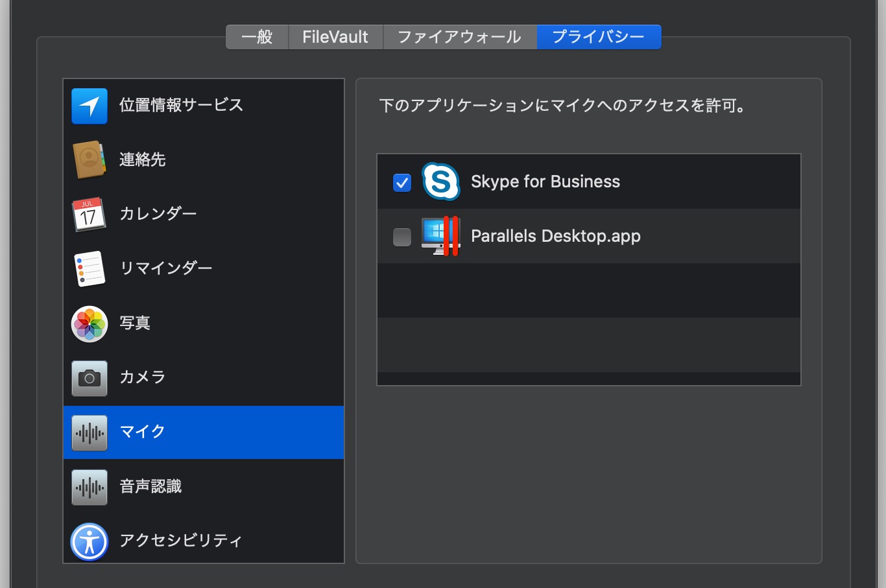Image resolution: width=886 pixels, height=588 pixels.
Task: Click the Skype for Business app name
Action: [x=545, y=182]
